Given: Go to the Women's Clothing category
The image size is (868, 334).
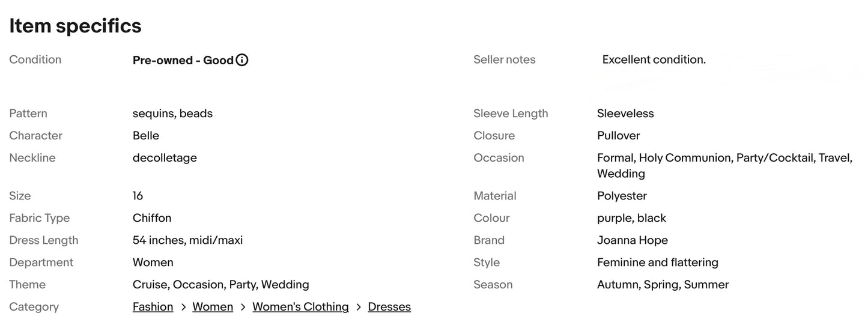Looking at the screenshot, I should [300, 307].
